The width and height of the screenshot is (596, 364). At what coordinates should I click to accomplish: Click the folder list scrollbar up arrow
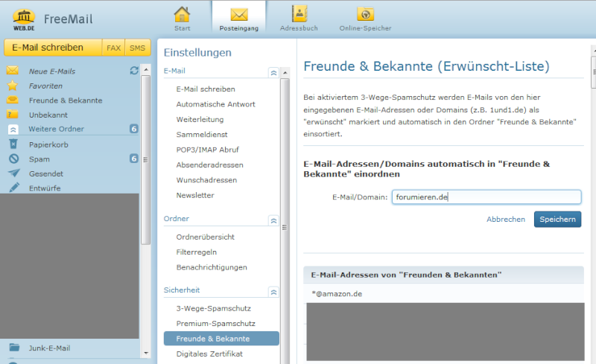(146, 70)
